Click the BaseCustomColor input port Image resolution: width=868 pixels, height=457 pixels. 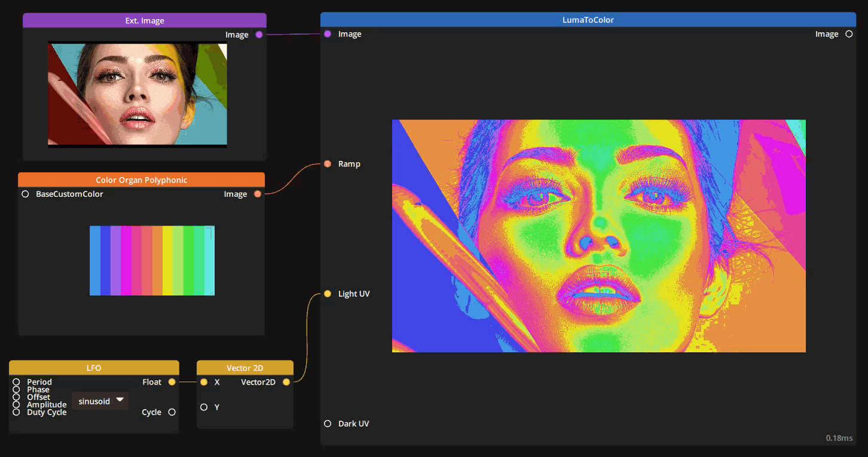tap(25, 194)
